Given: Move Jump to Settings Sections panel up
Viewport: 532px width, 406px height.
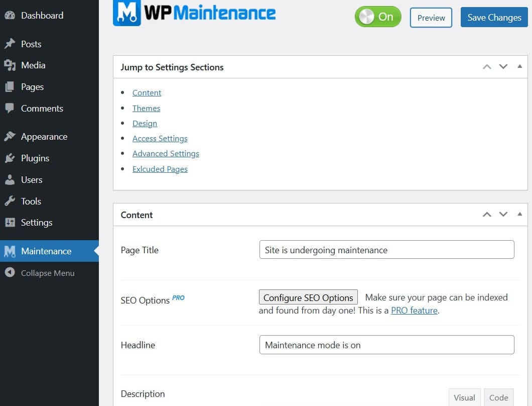Looking at the screenshot, I should click(x=487, y=67).
